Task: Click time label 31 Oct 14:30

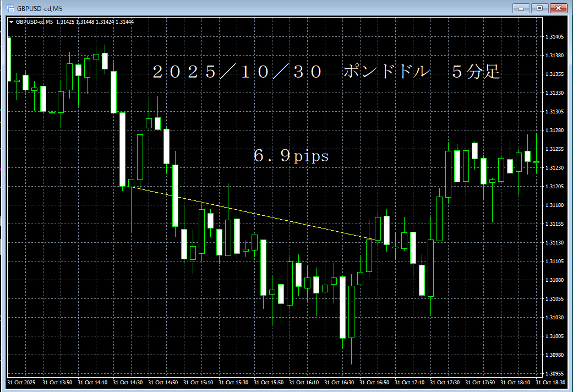Action: 128,383
